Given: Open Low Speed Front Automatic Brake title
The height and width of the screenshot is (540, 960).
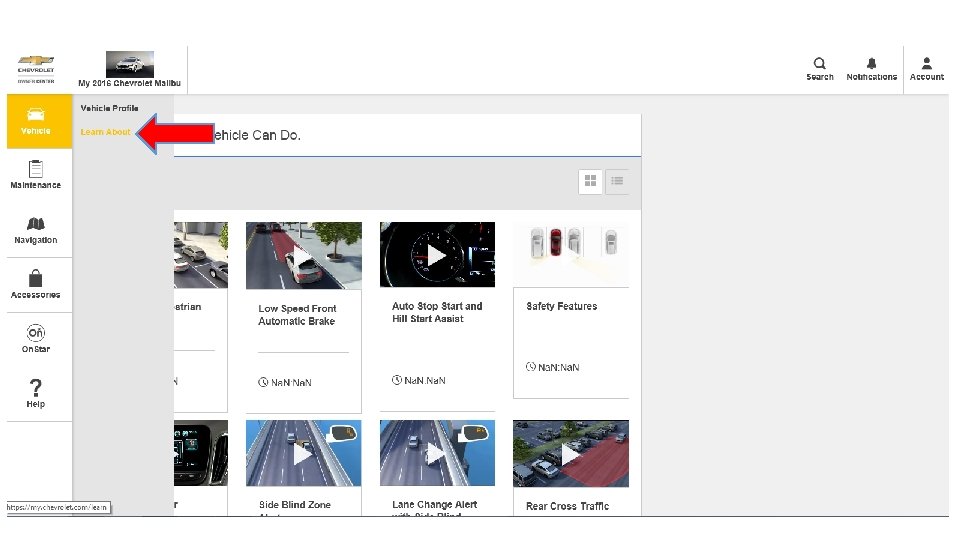Looking at the screenshot, I should coord(297,315).
